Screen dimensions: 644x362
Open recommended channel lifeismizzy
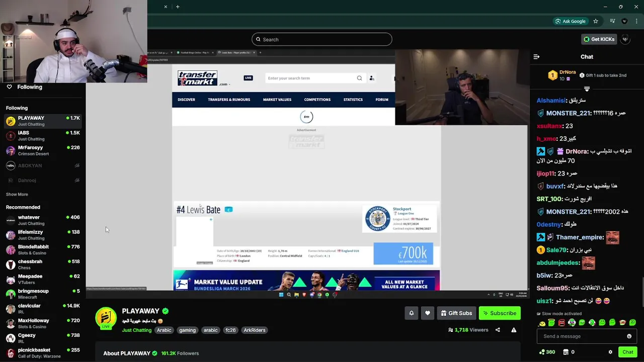(43, 235)
